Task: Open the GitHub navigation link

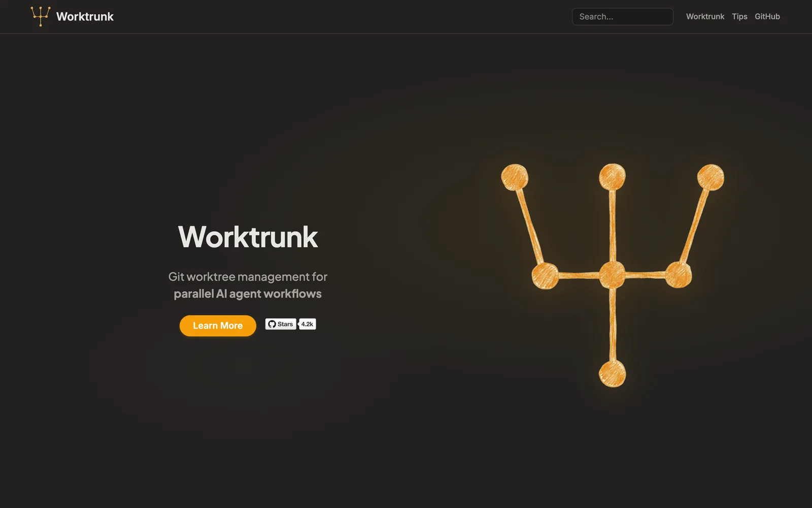Action: 767,17
